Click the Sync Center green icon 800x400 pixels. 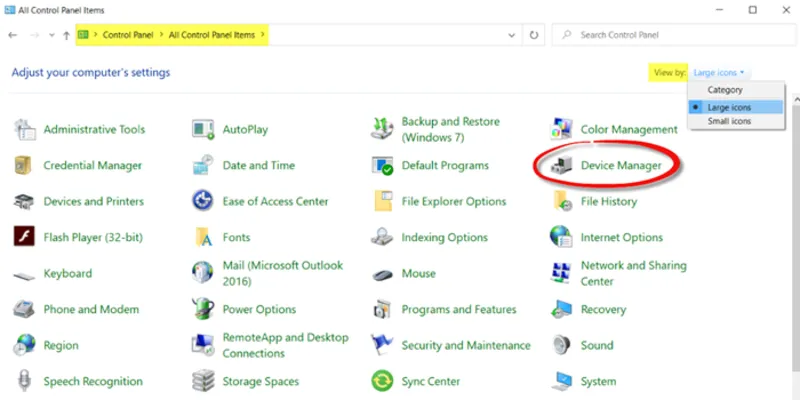click(382, 381)
